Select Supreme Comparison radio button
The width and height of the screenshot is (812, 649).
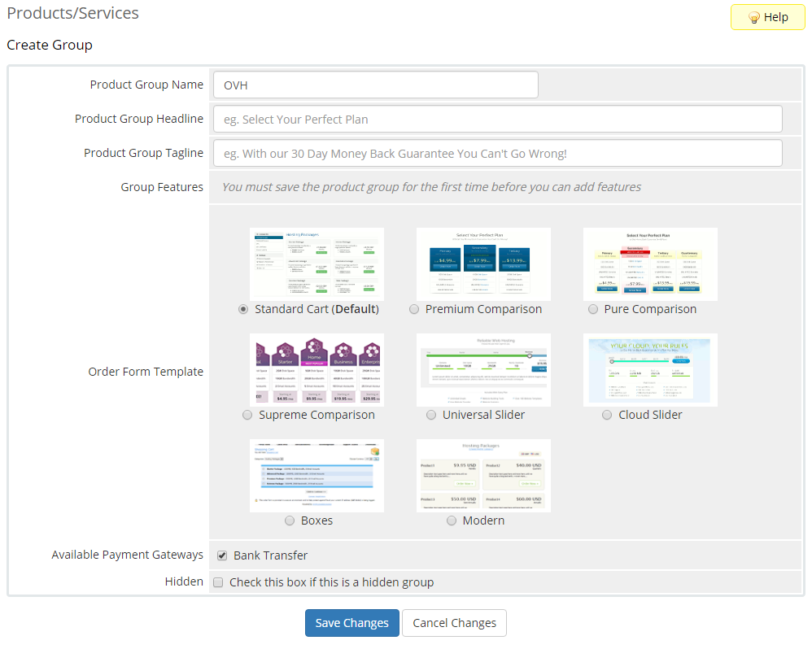247,415
